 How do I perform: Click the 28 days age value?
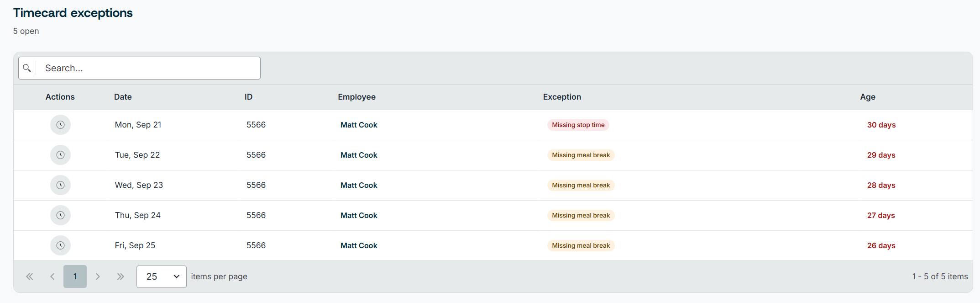coord(881,185)
